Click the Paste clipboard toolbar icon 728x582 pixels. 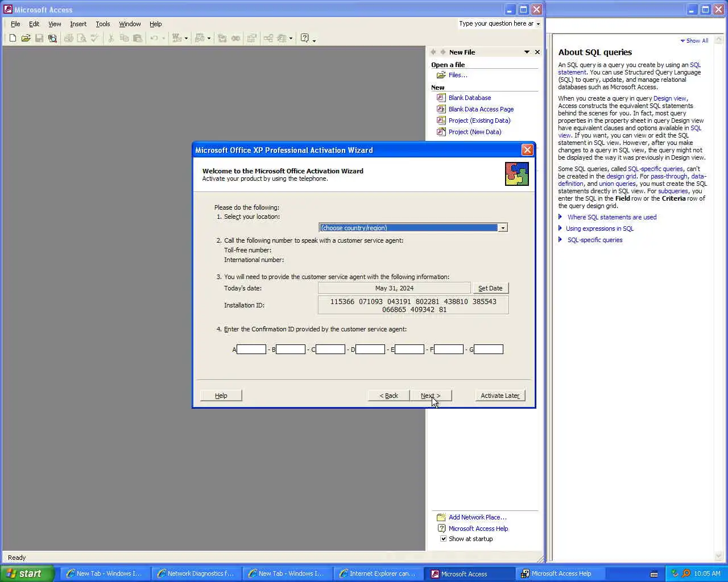pos(138,38)
